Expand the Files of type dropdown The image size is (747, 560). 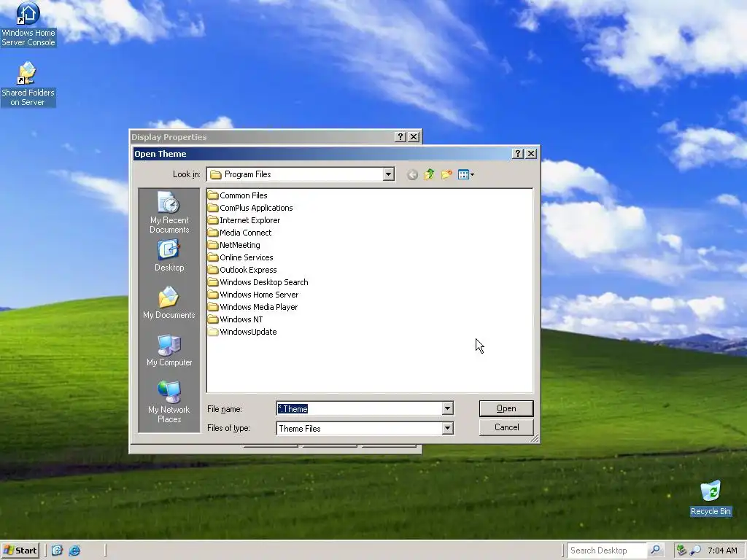(447, 429)
